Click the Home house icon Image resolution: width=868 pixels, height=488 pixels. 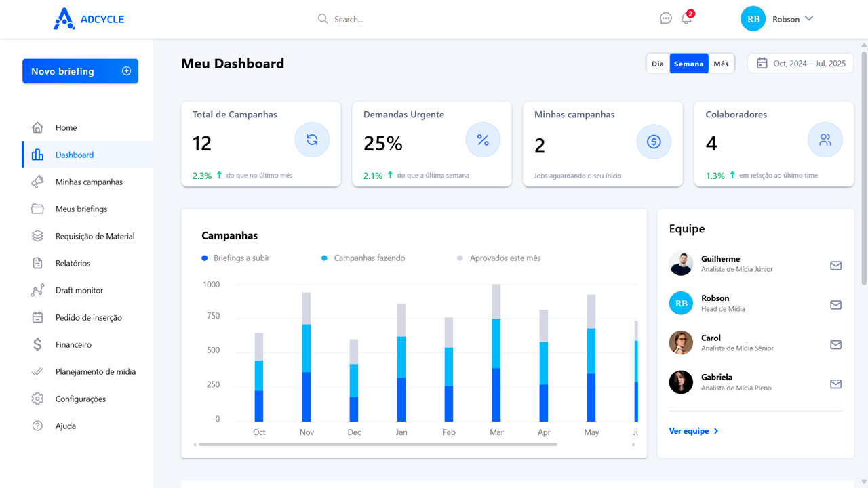click(37, 127)
